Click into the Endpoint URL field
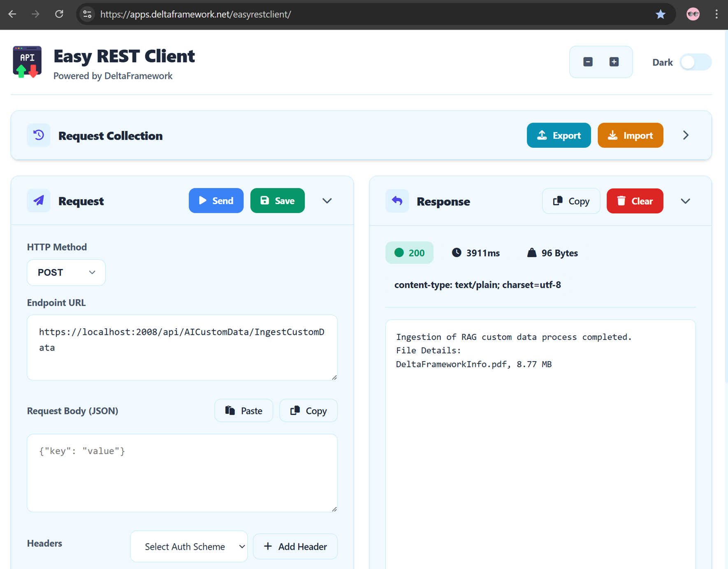This screenshot has width=728, height=569. pos(182,348)
